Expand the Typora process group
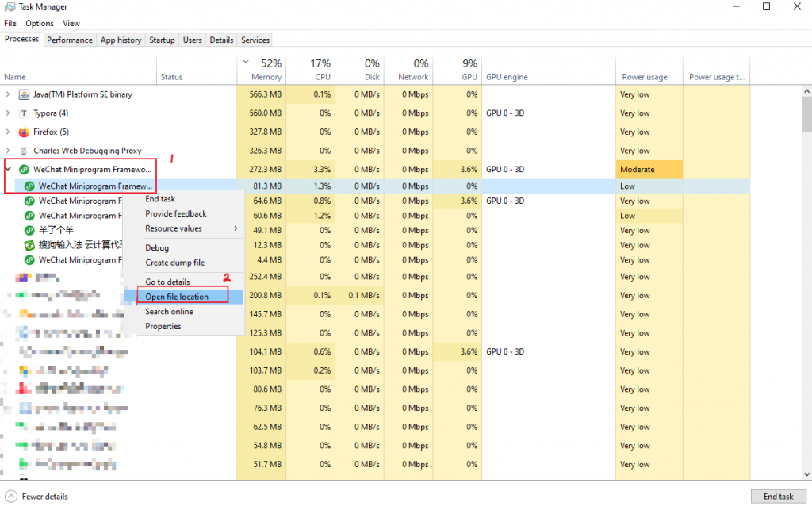 point(8,113)
